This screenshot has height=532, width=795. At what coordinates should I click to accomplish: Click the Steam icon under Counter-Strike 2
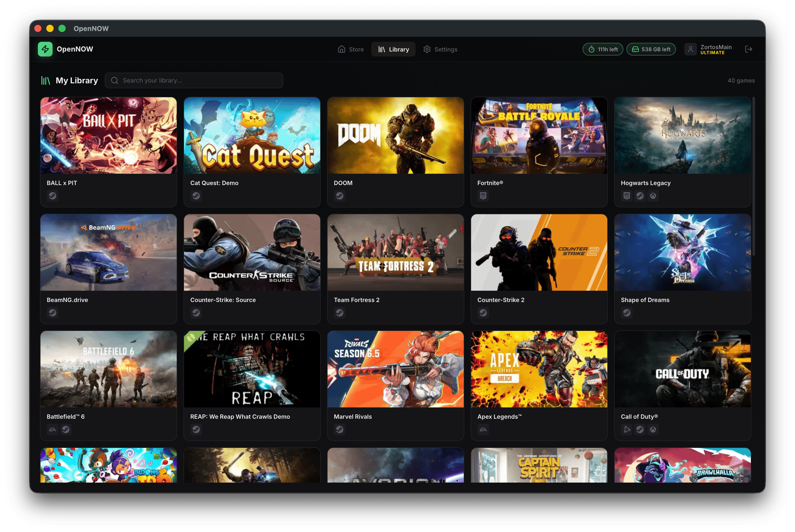(x=483, y=313)
